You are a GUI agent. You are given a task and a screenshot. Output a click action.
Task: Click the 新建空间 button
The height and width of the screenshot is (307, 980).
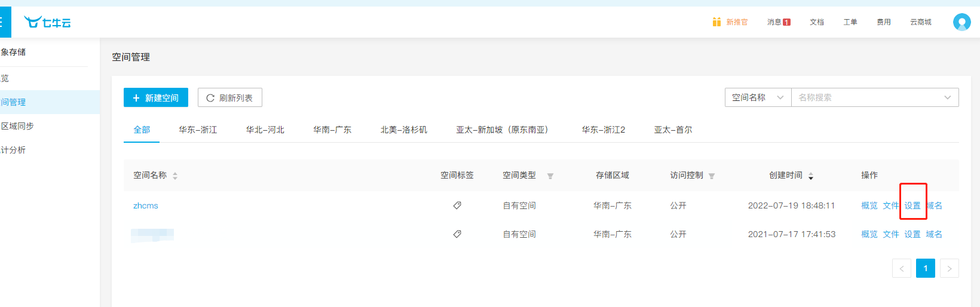[x=155, y=97]
